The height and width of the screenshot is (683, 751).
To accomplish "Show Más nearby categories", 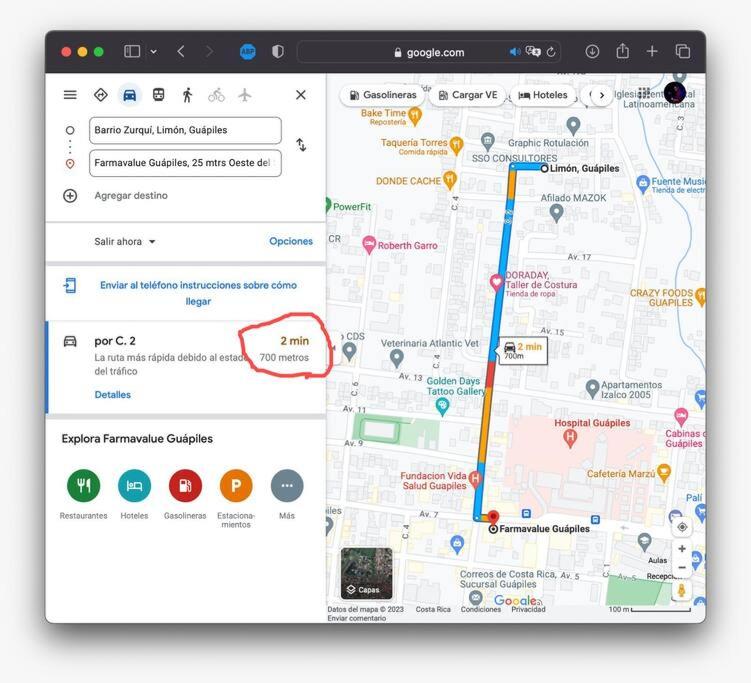I will pyautogui.click(x=287, y=494).
